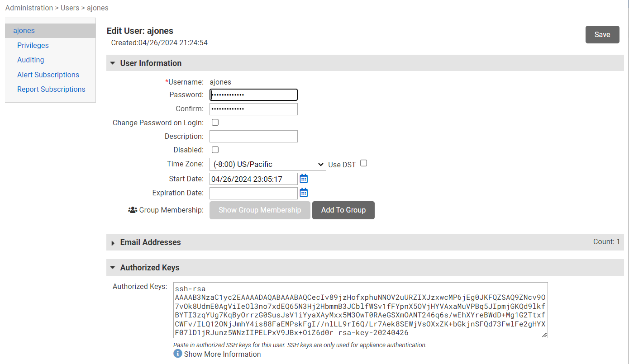629x364 pixels.
Task: Select ajones in the sidebar
Action: point(50,31)
